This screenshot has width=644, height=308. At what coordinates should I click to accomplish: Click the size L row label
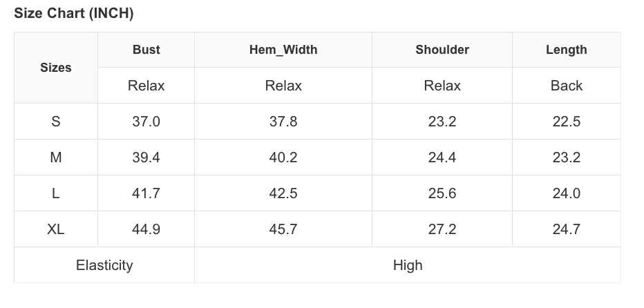56,193
